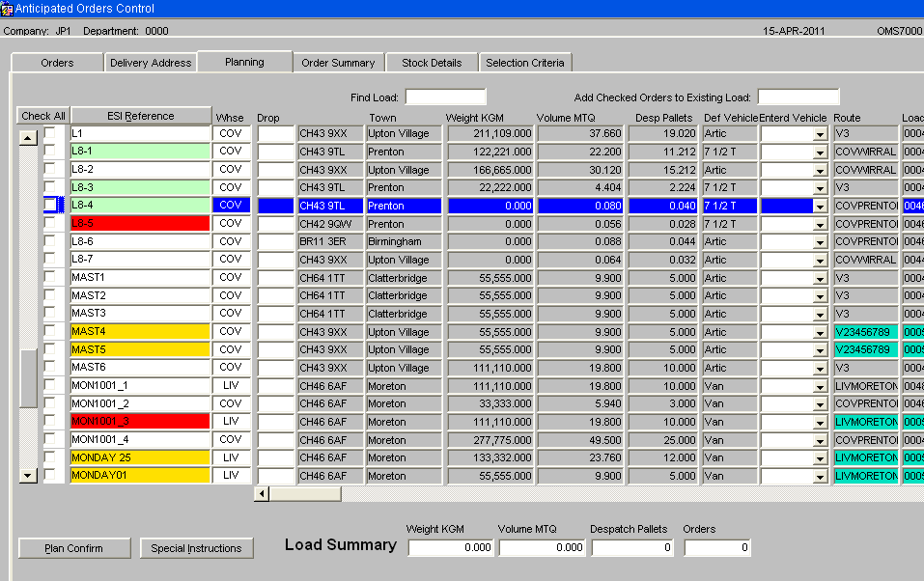Open Enterd Vehicle dropdown for row L8-6
This screenshot has width=924, height=581.
820,242
